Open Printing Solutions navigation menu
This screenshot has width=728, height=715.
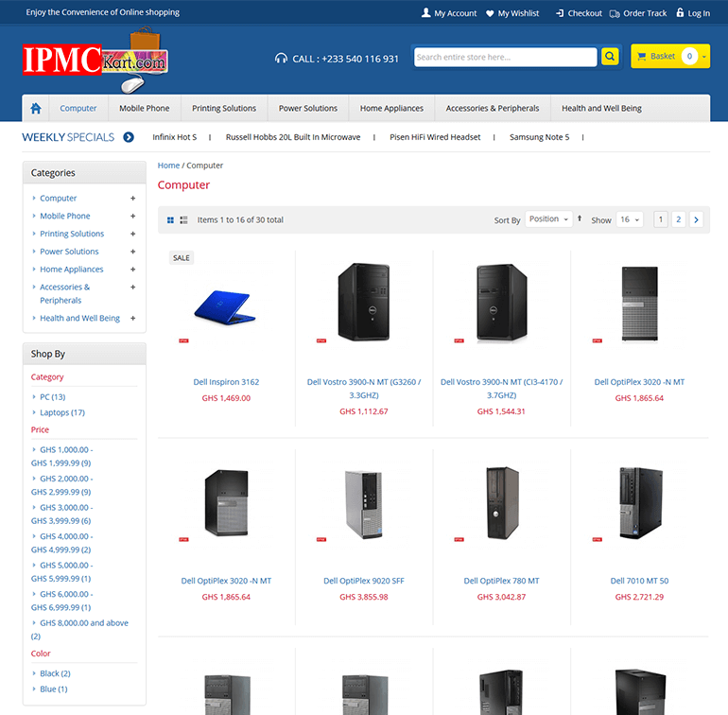click(x=224, y=108)
